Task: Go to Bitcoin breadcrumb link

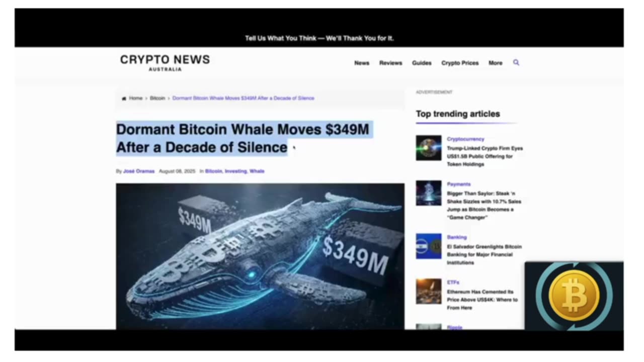Action: [x=157, y=98]
